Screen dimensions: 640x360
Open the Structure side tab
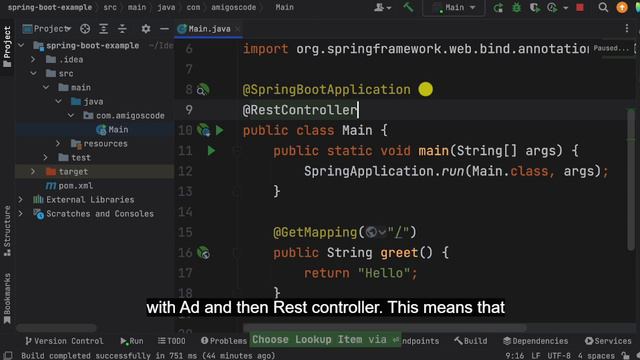point(7,231)
